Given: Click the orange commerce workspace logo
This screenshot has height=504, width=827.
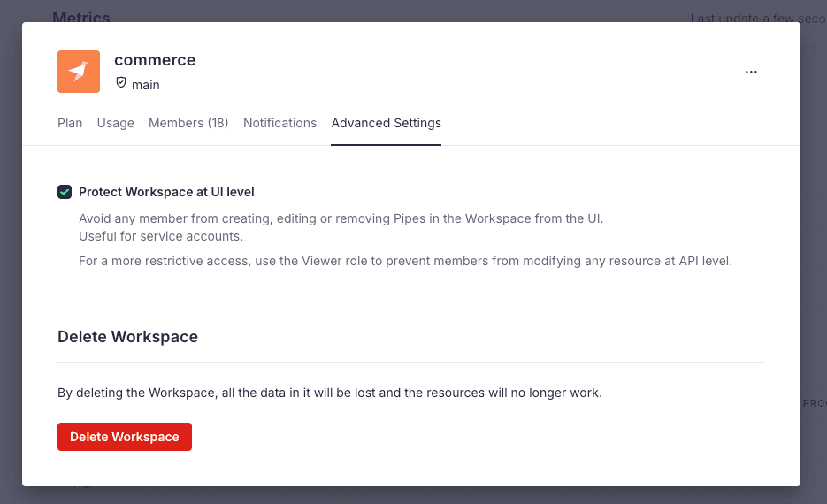Looking at the screenshot, I should point(79,72).
